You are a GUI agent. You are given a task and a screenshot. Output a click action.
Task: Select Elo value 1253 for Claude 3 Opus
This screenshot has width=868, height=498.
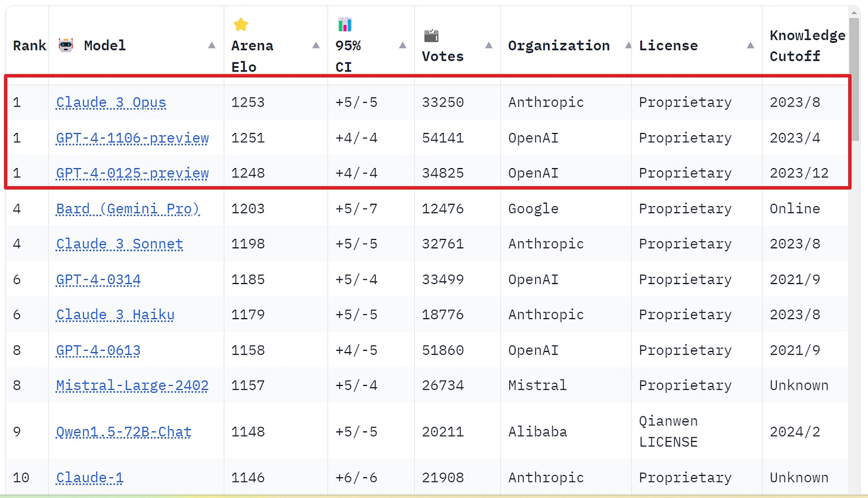click(248, 102)
